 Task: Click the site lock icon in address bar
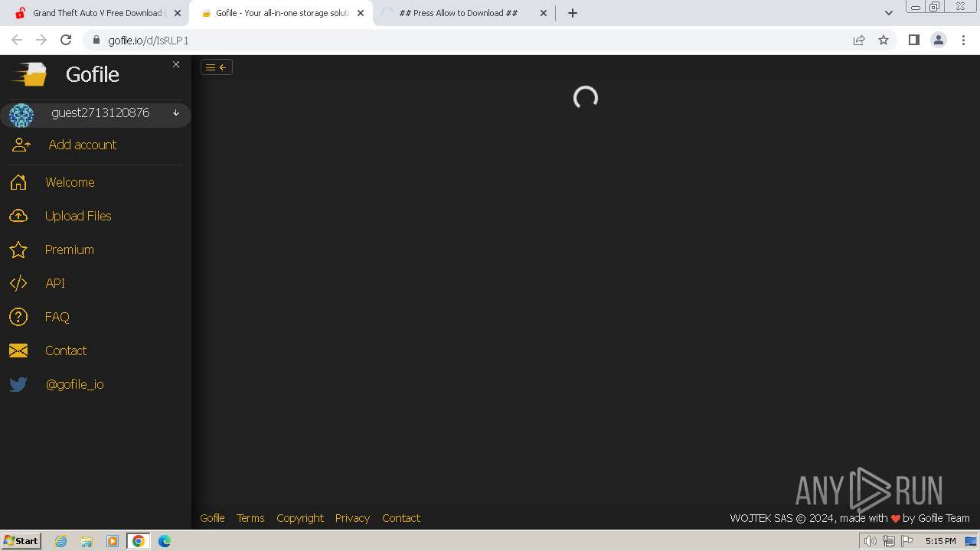(96, 41)
